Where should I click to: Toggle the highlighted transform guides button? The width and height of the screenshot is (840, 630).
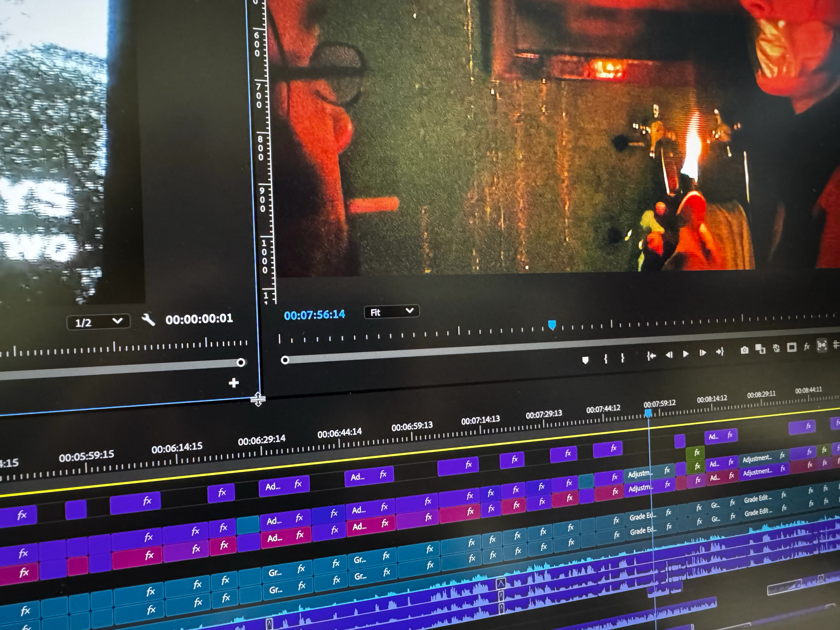click(x=821, y=345)
